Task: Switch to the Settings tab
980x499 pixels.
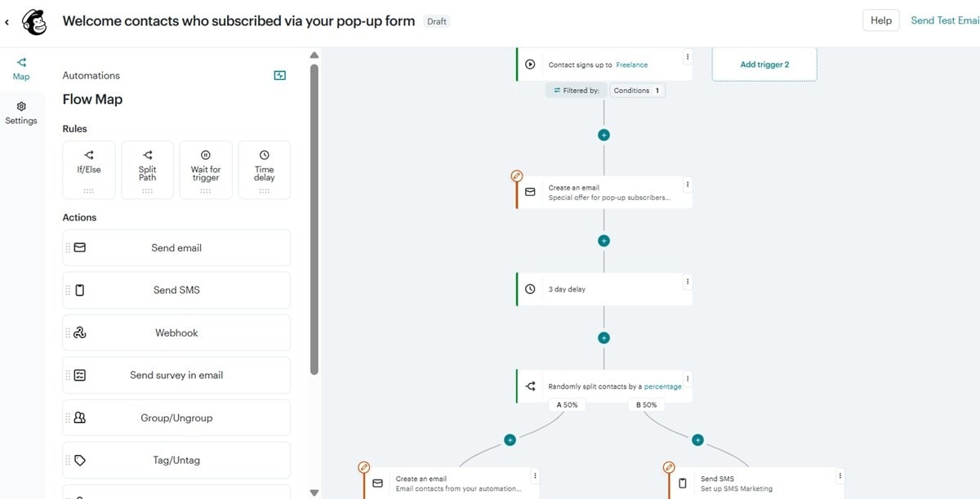Action: click(x=21, y=112)
